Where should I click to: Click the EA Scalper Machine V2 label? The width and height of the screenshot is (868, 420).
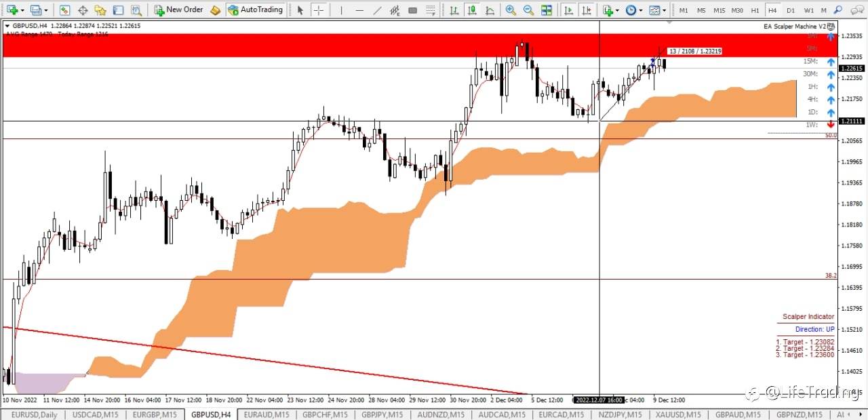pyautogui.click(x=795, y=26)
